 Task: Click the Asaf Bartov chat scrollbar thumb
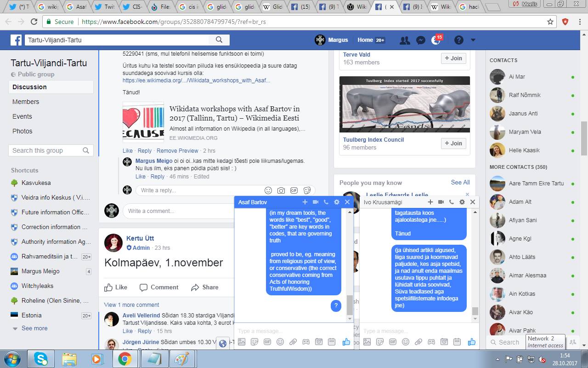350,305
